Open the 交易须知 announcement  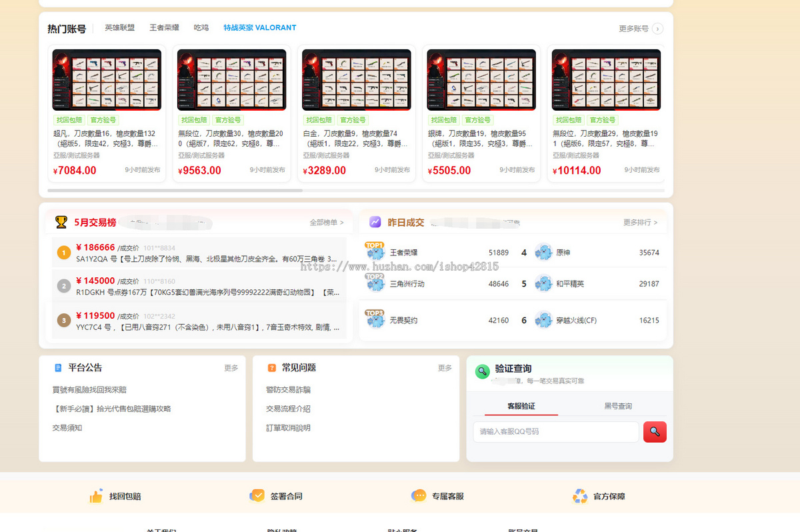point(67,428)
